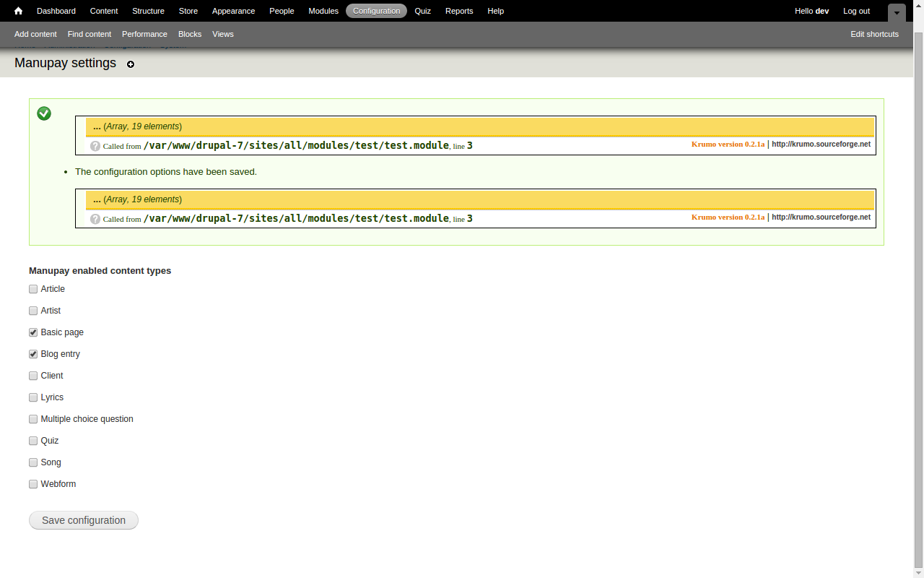This screenshot has height=578, width=924.
Task: Click the 'Manupay enabled content types' label
Action: [100, 271]
